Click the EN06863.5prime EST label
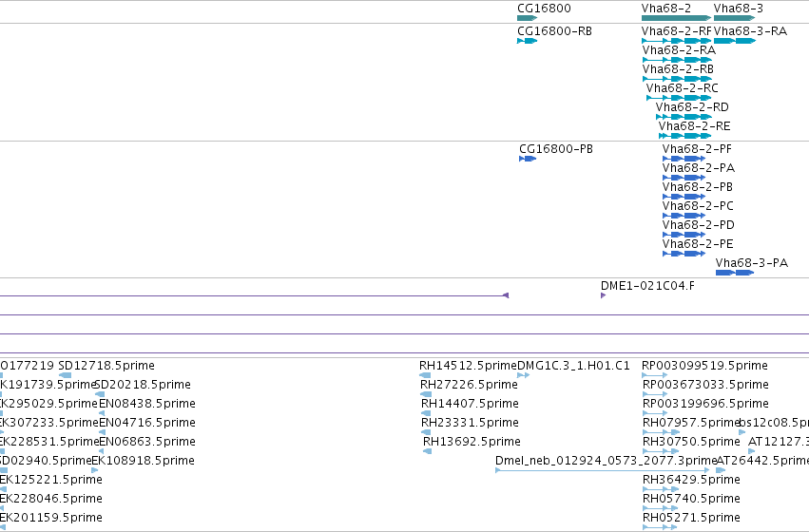This screenshot has height=532, width=809. (147, 443)
